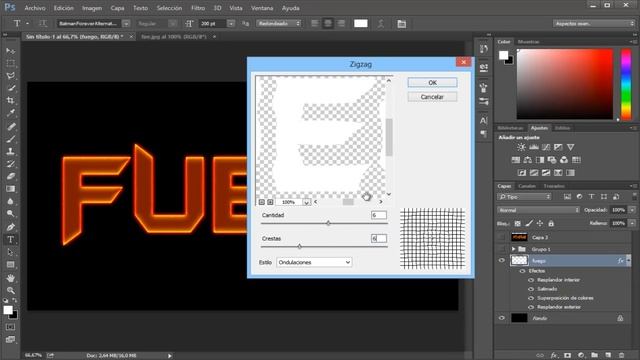Screen dimensions: 640x360
Task: Click the warp text icon in options bar
Action: pyautogui.click(x=380, y=24)
